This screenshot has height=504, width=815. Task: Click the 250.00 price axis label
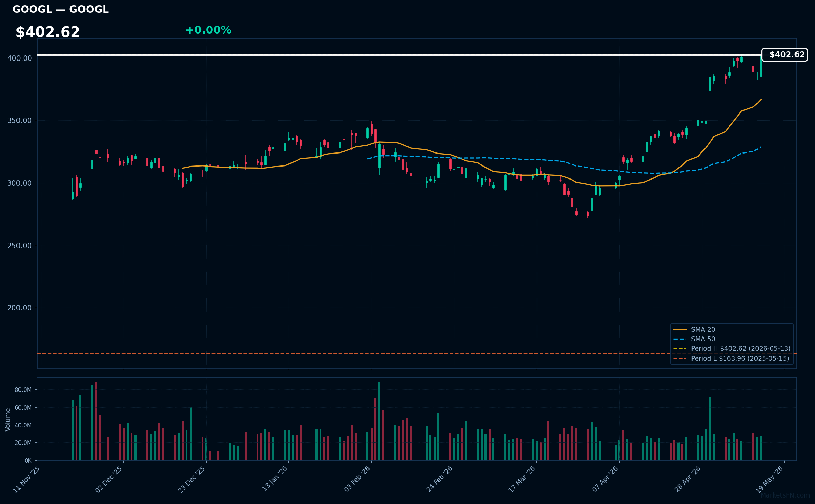(x=20, y=246)
